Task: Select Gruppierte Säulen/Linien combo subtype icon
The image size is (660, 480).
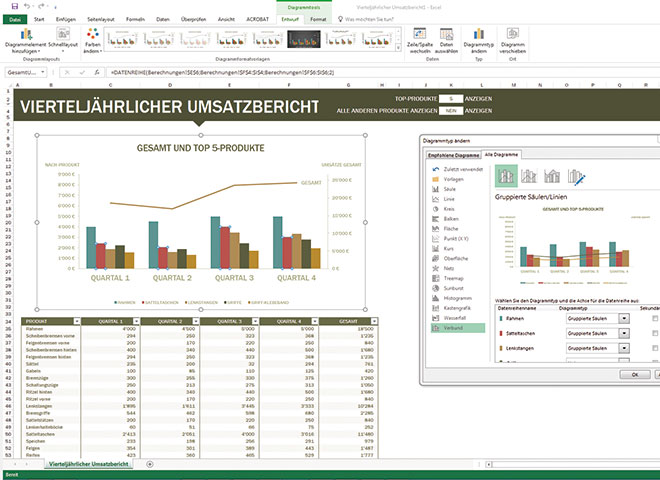Action: (x=506, y=176)
